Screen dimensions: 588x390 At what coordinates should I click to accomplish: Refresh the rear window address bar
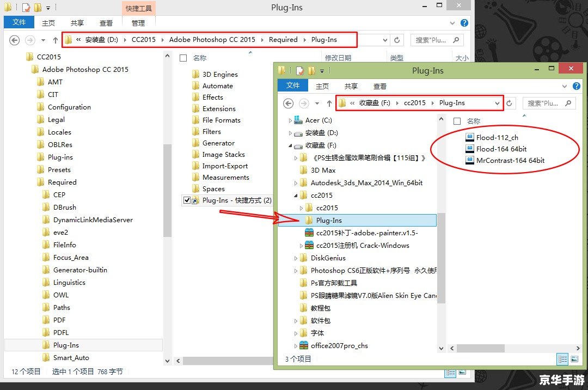click(397, 40)
